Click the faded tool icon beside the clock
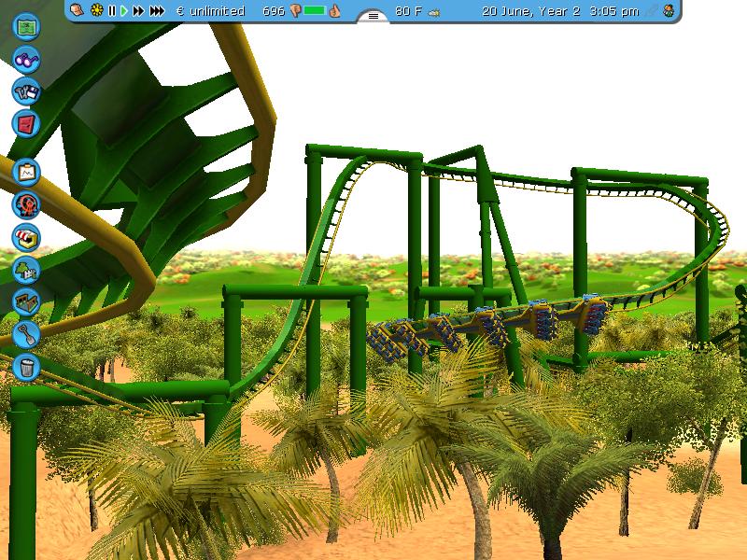This screenshot has height=560, width=747. 651,10
